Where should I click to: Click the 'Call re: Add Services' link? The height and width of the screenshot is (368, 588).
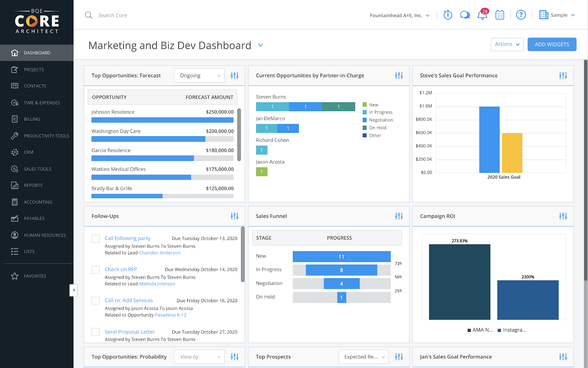(129, 300)
